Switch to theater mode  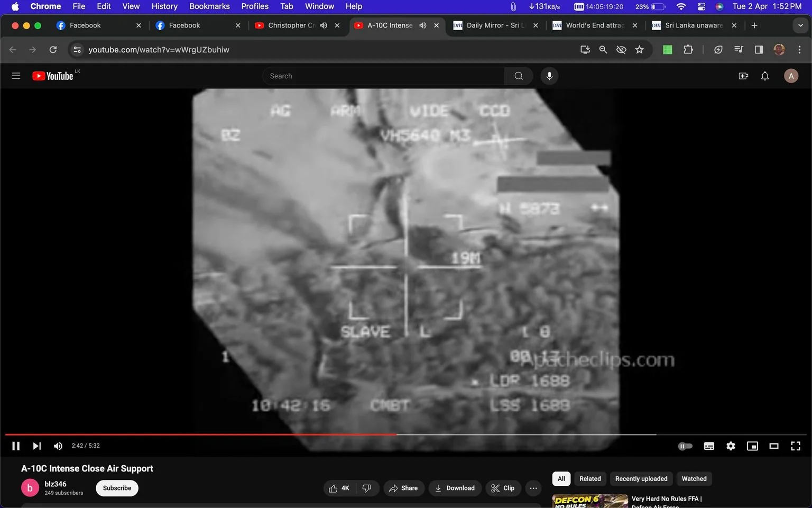tap(774, 446)
